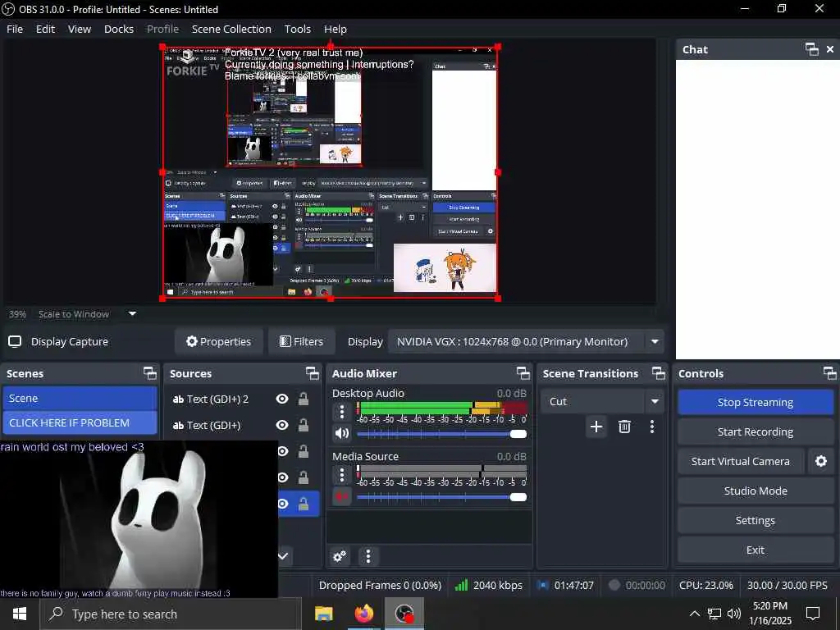Viewport: 840px width, 630px height.
Task: Open Media Source options menu
Action: coord(342,475)
